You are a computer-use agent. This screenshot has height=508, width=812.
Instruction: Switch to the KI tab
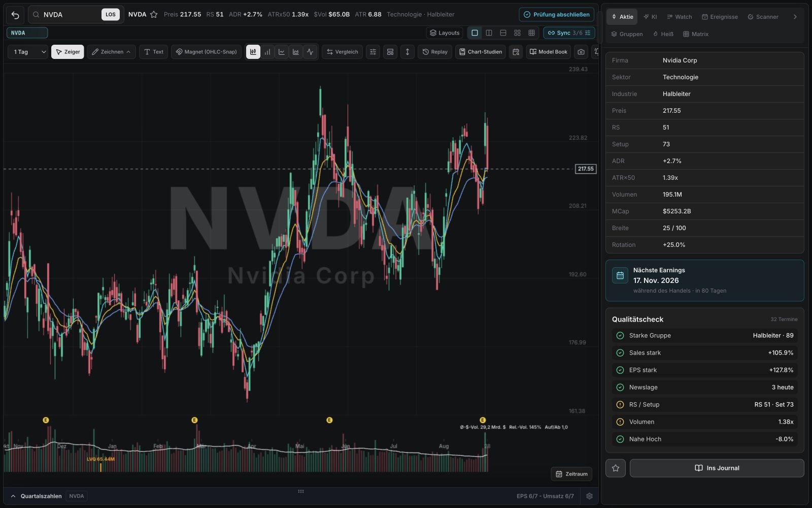[x=650, y=17]
